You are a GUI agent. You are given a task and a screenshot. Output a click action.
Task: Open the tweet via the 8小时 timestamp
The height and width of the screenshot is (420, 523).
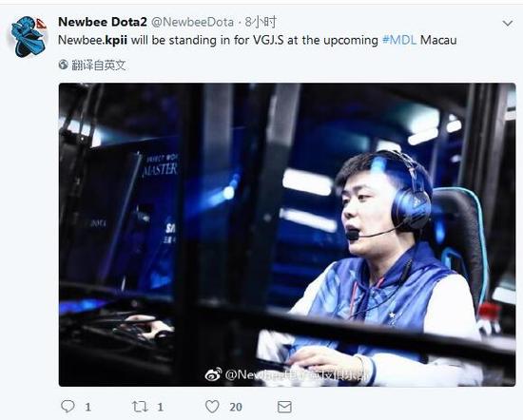[261, 22]
